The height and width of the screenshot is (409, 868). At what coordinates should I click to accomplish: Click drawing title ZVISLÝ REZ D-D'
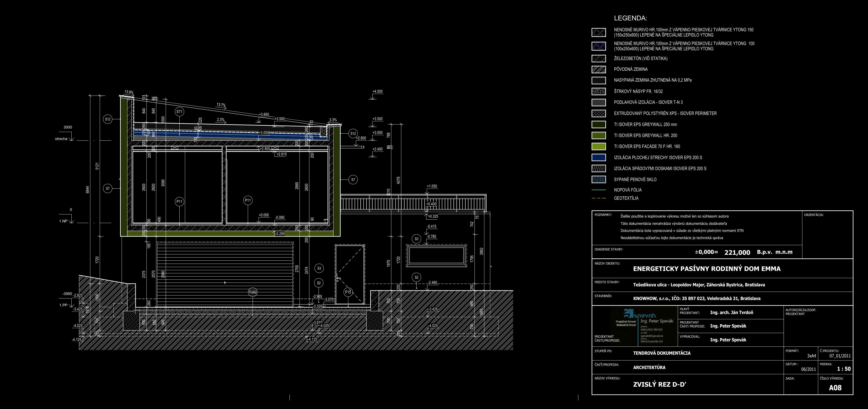click(x=659, y=385)
